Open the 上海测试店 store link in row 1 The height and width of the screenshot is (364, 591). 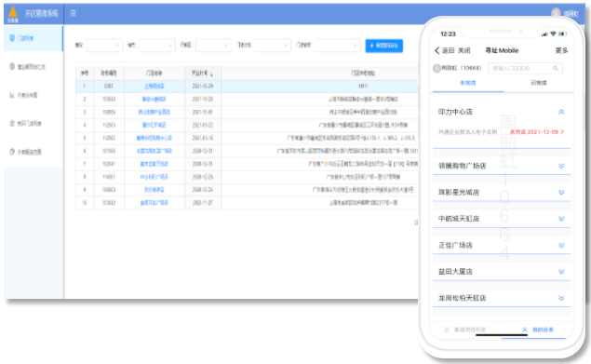[154, 86]
